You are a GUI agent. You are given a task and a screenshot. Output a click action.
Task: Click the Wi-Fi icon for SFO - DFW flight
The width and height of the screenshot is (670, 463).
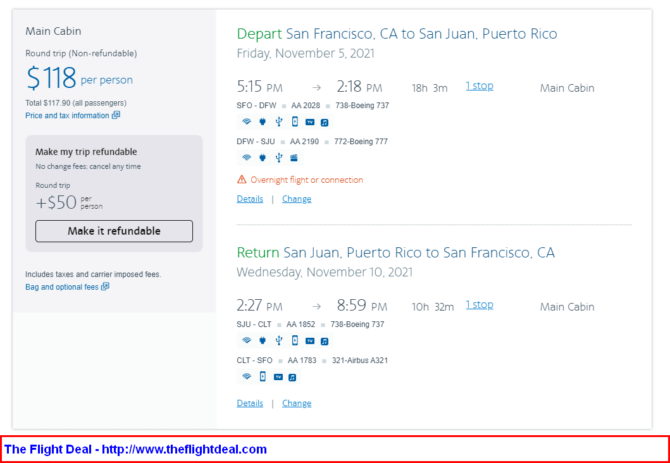pyautogui.click(x=246, y=122)
